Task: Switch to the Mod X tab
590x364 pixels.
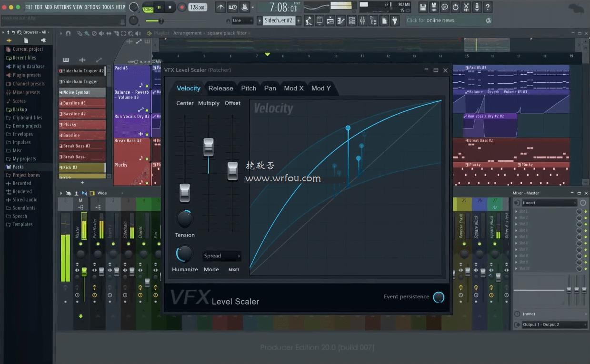Action: tap(293, 88)
